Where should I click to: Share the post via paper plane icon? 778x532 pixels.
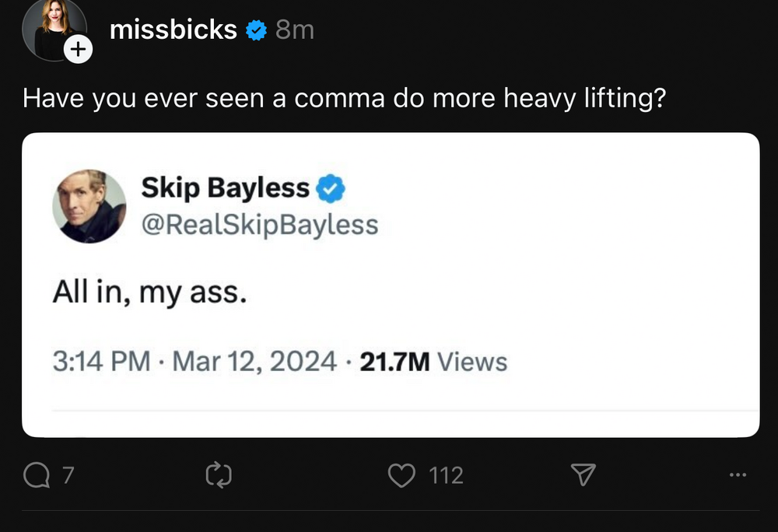click(583, 474)
